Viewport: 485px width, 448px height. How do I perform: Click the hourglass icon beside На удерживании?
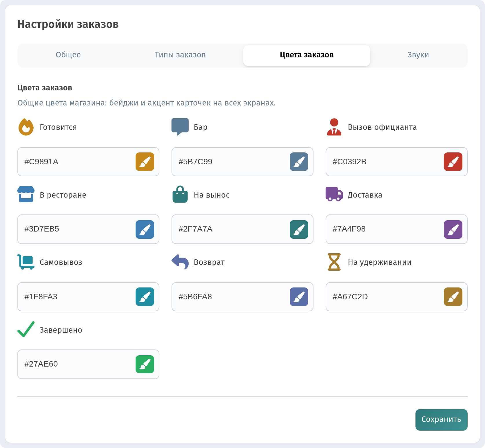(x=334, y=262)
